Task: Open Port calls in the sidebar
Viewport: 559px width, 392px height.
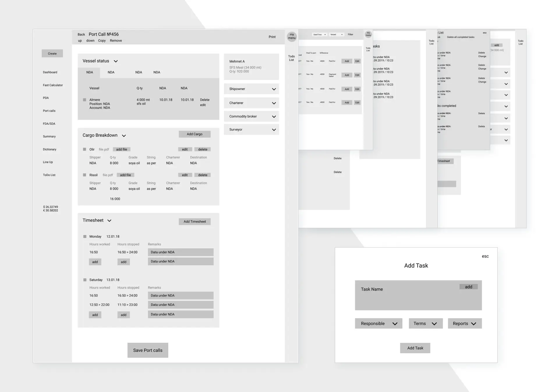Action: click(49, 111)
